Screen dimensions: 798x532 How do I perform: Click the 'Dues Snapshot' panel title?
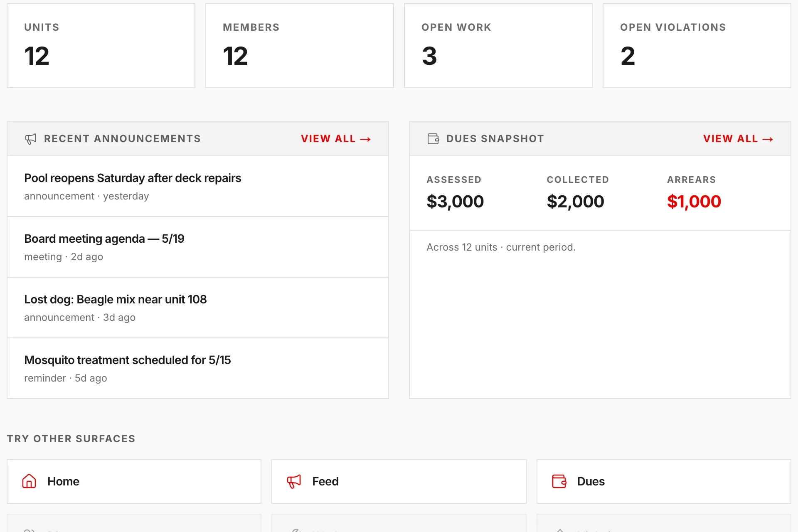495,139
